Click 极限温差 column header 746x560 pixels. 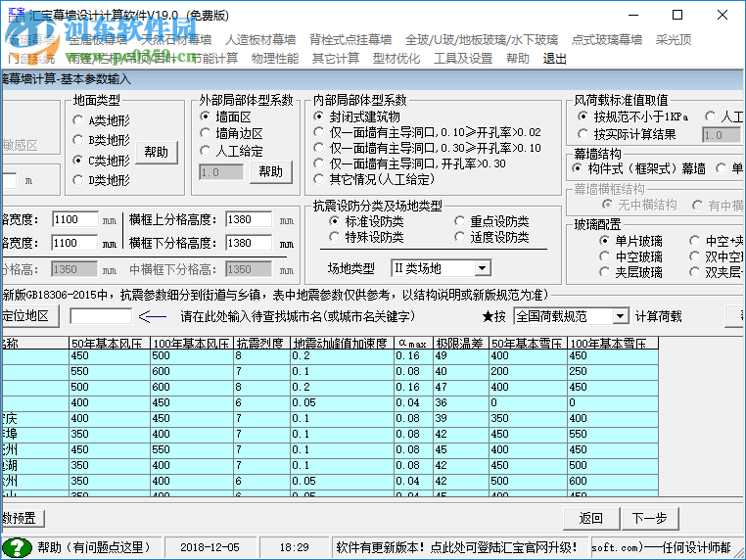[x=461, y=343]
